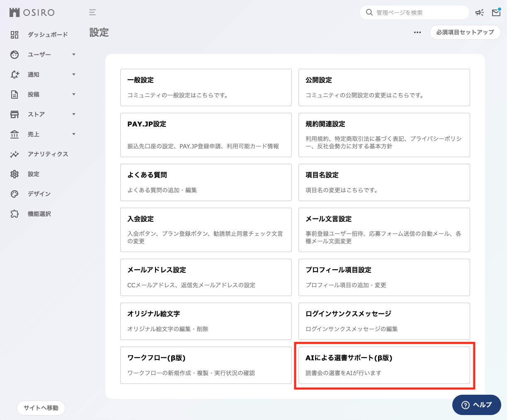Screen dimensions: 507x420
Task: Open the デザイン palette icon
Action: [x=15, y=194]
